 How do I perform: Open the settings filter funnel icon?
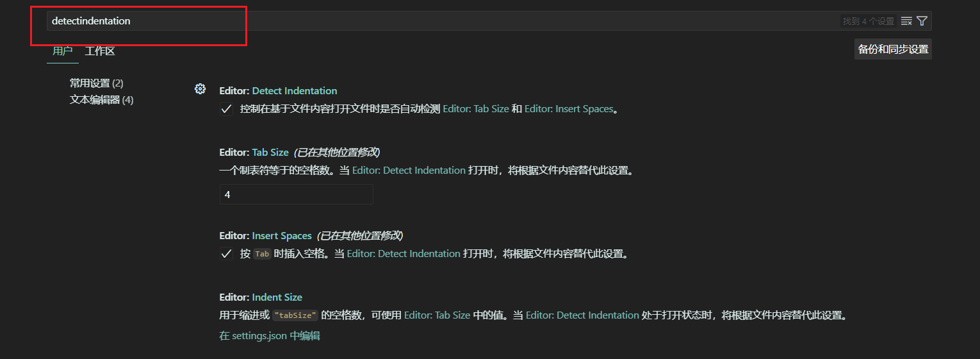click(922, 21)
